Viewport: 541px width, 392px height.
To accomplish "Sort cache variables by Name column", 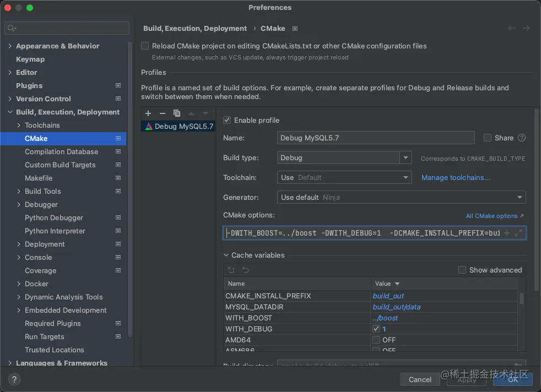I will (x=297, y=284).
